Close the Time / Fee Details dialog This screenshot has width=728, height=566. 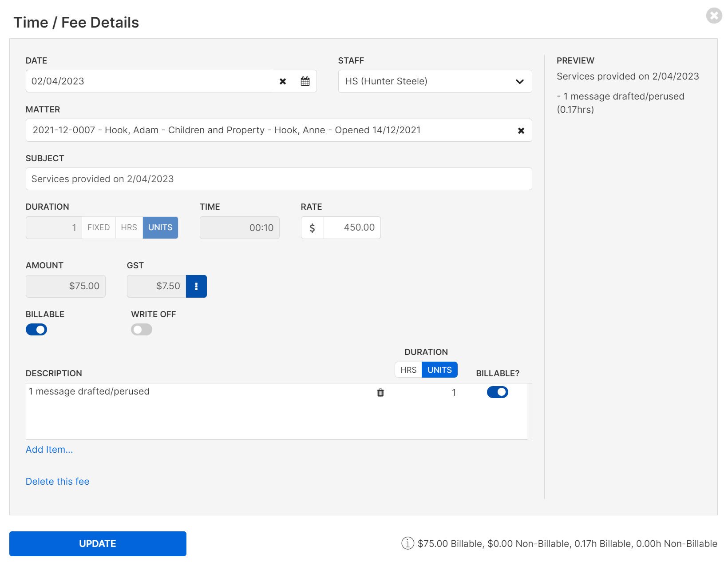(x=714, y=16)
